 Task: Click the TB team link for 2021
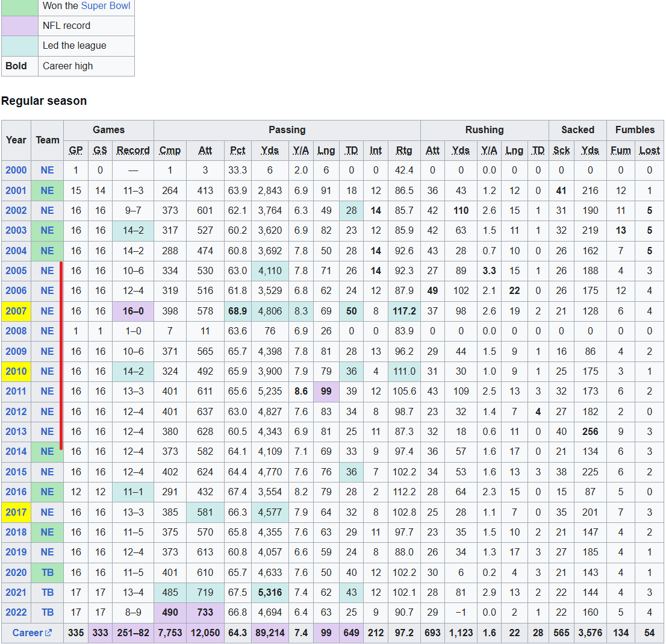coord(48,593)
